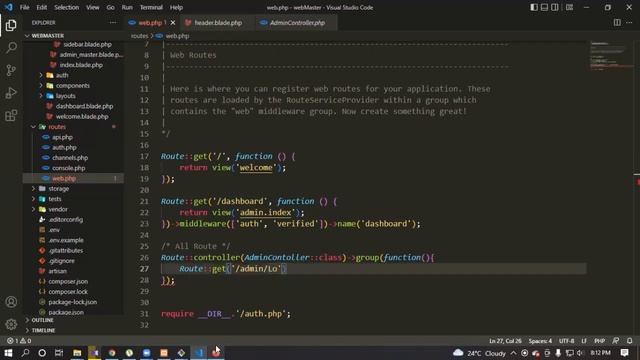The height and width of the screenshot is (360, 640).
Task: Close the web.php editor tab
Action: (173, 23)
